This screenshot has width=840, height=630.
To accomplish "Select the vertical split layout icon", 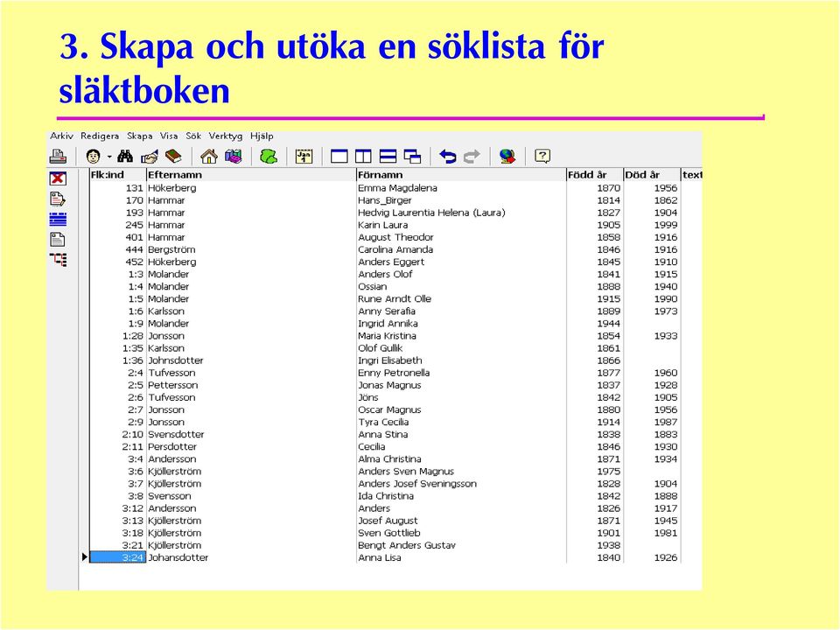I will click(x=363, y=157).
